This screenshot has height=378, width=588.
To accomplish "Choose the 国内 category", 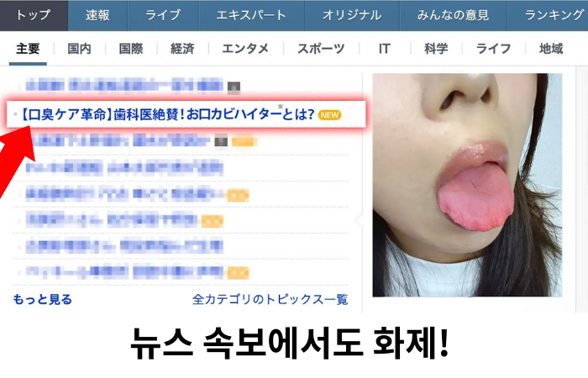I will click(x=79, y=49).
